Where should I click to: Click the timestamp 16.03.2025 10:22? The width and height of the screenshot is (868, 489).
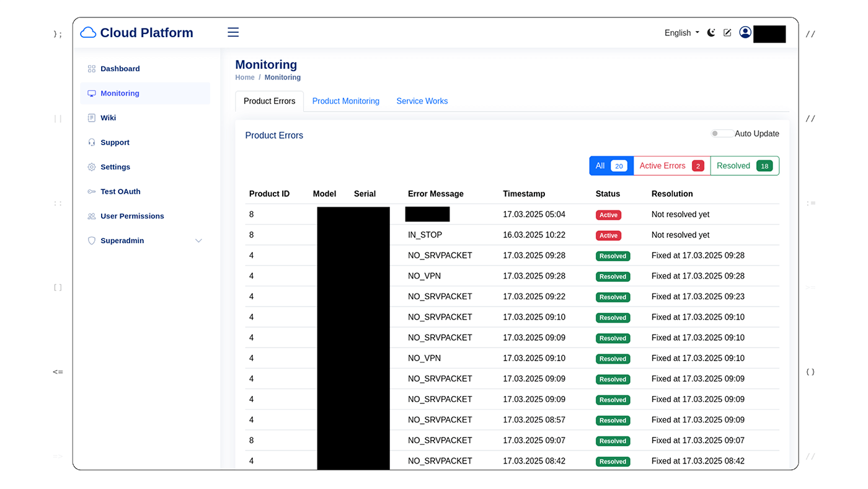coord(534,235)
